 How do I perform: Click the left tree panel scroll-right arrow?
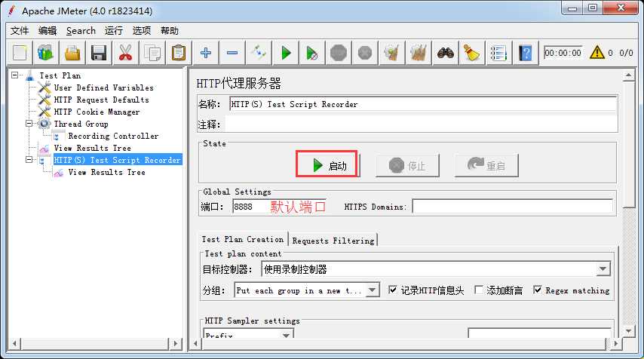pyautogui.click(x=176, y=343)
